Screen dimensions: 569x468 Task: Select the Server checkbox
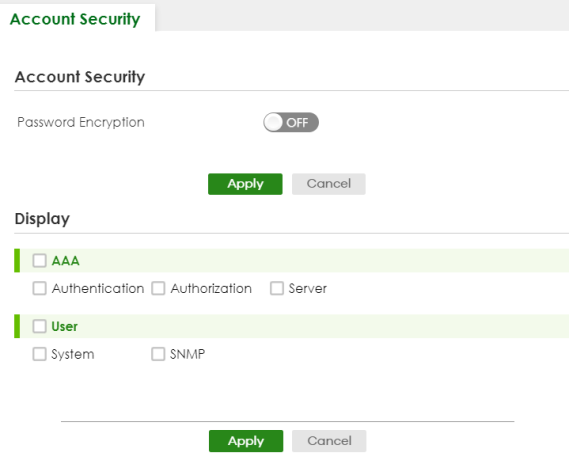(x=277, y=288)
